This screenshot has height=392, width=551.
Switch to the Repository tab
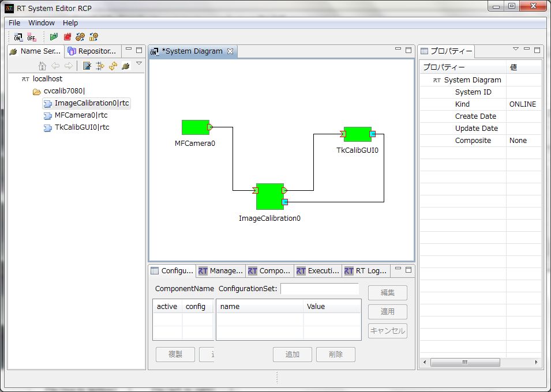[93, 51]
